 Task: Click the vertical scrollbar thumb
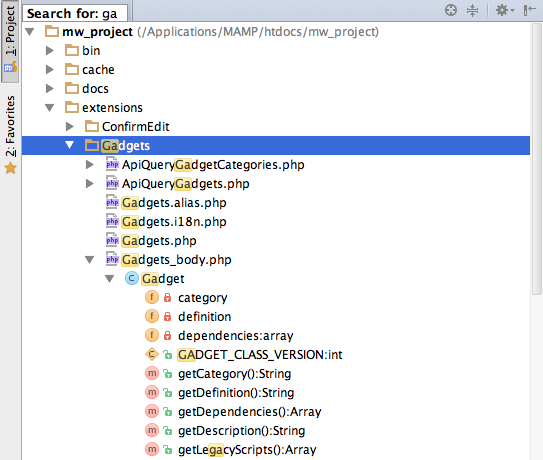(x=537, y=159)
